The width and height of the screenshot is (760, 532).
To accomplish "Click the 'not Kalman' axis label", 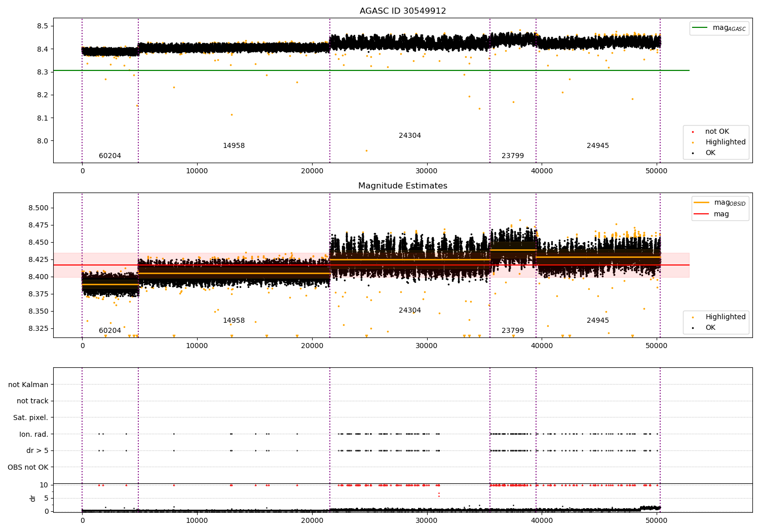I will 28,385.
